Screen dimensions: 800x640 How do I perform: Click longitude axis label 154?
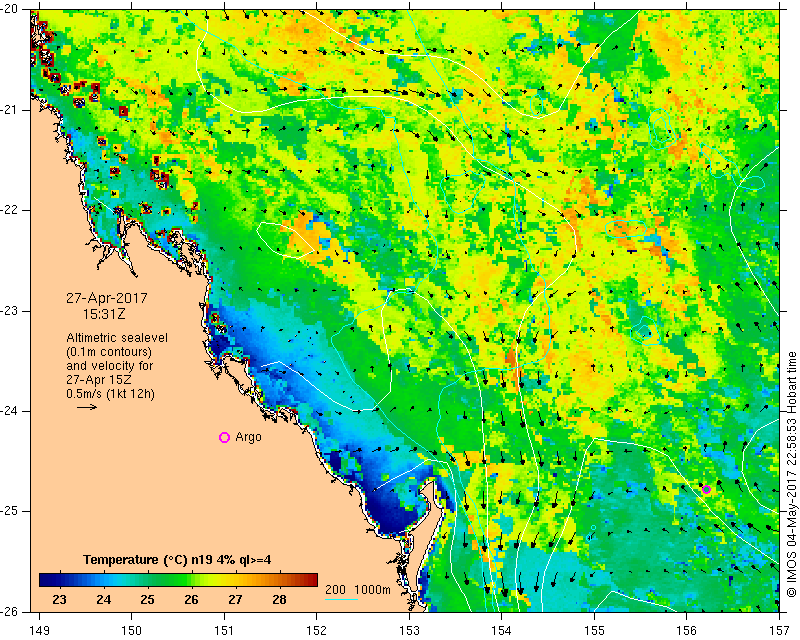(x=502, y=630)
